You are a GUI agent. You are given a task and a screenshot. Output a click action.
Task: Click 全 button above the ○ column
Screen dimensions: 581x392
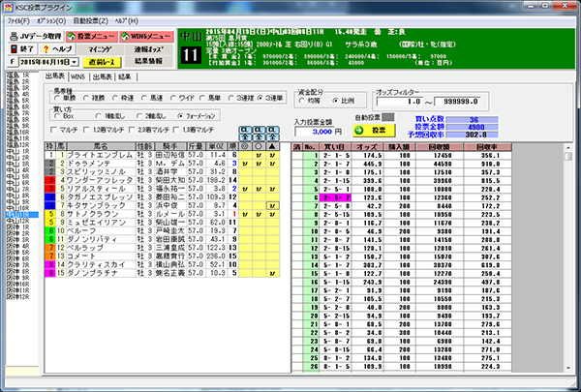tap(259, 137)
